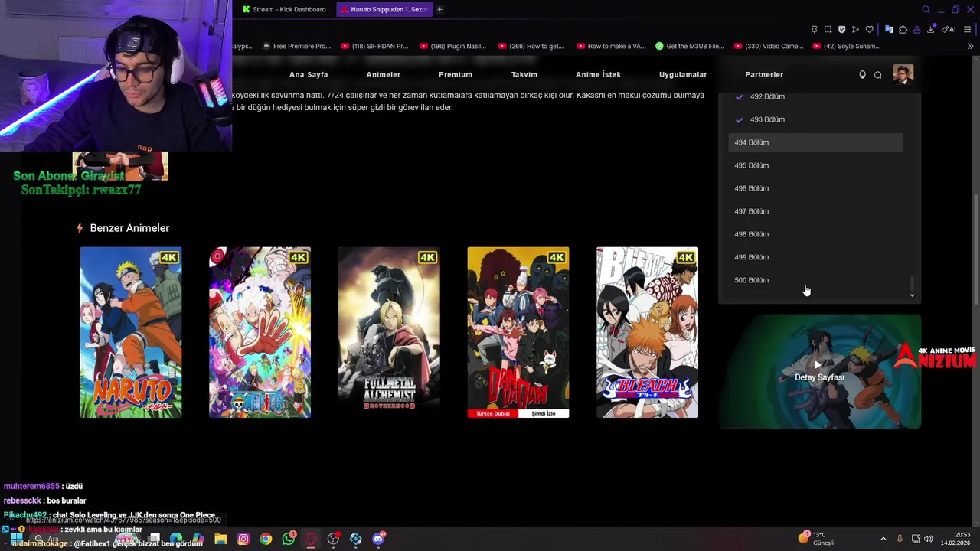Screen dimensions: 980x551
Task: Open the Anime İstek menu item
Action: [598, 74]
